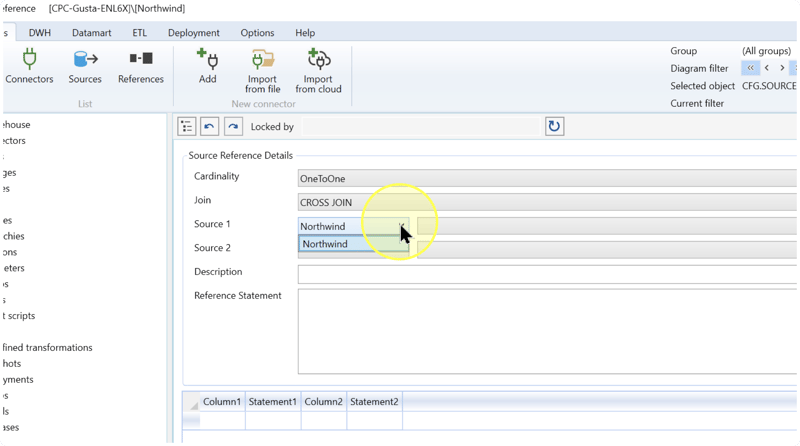The image size is (800, 446).
Task: Open the Sources list
Action: pos(85,65)
